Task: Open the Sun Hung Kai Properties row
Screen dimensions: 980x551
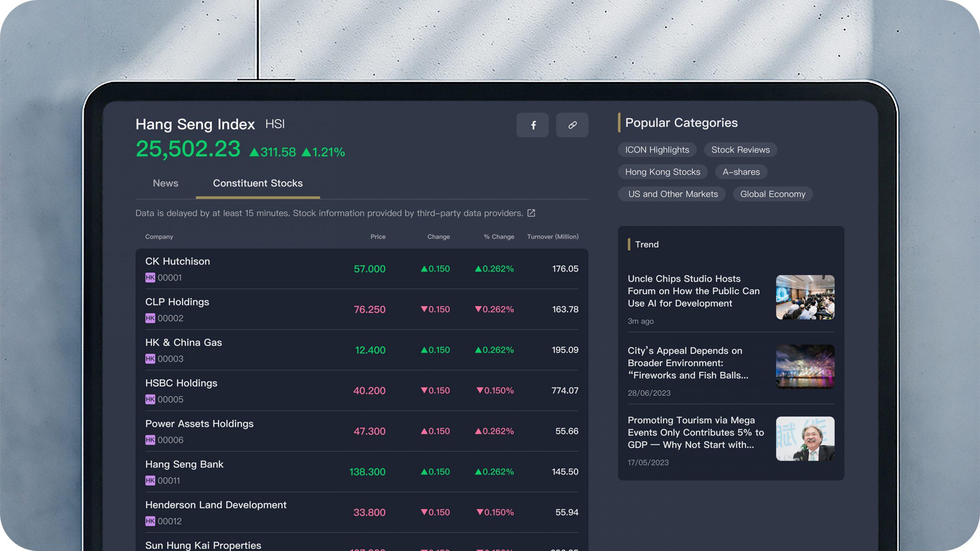Action: pyautogui.click(x=362, y=543)
